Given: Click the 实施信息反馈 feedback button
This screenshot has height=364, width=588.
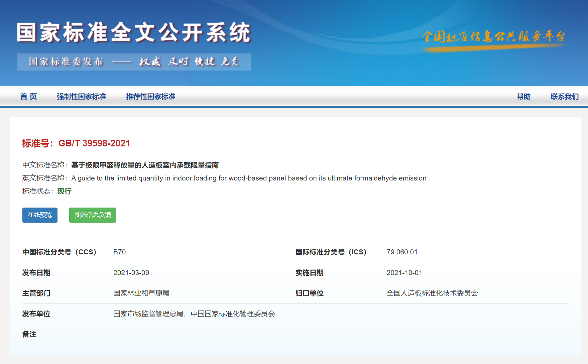Looking at the screenshot, I should click(x=93, y=215).
